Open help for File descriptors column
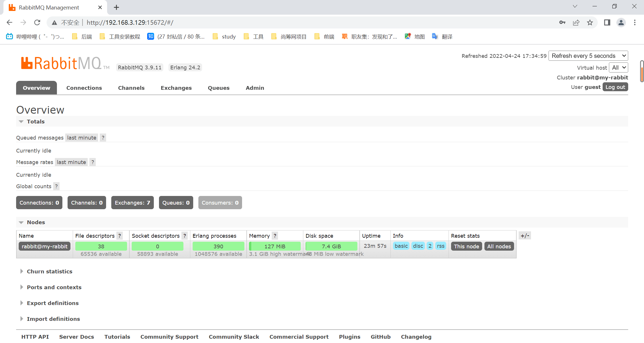The image size is (644, 343). (x=120, y=236)
